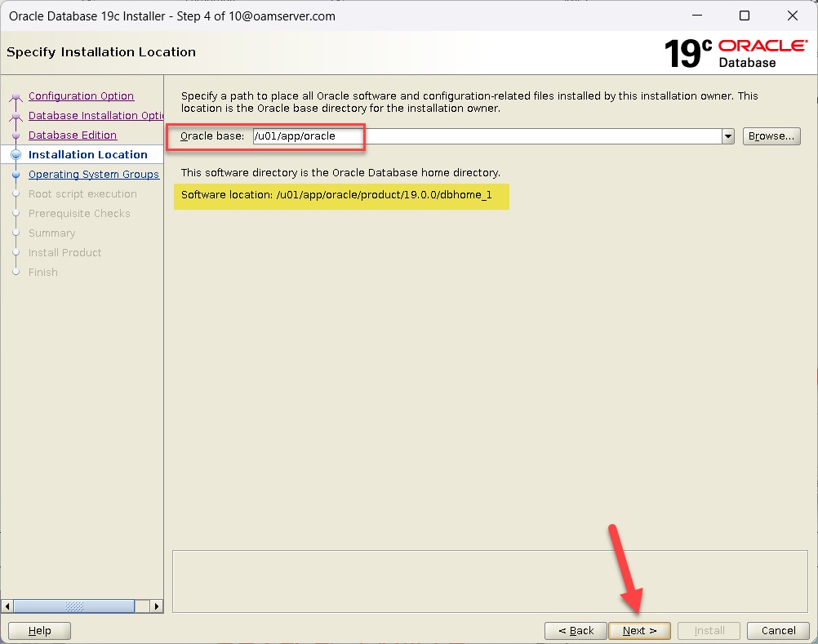Expand the Oracle base dropdown arrow
Image resolution: width=818 pixels, height=644 pixels.
tap(728, 136)
